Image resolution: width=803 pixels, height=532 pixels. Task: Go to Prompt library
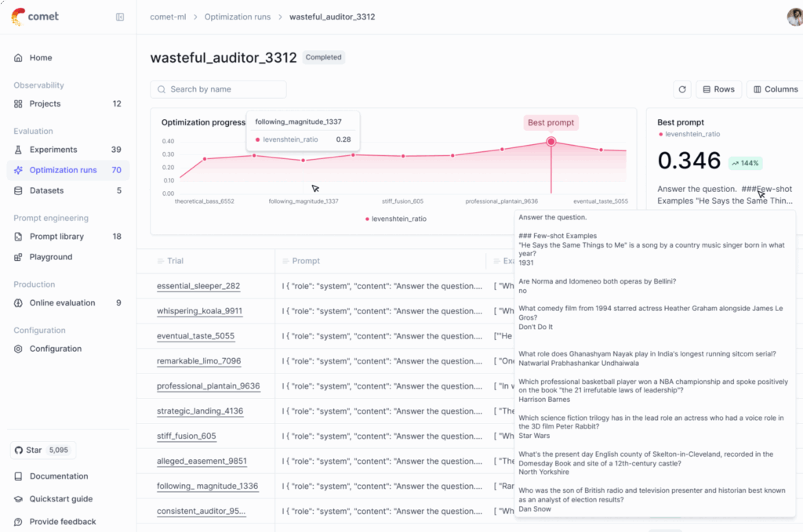pyautogui.click(x=56, y=237)
